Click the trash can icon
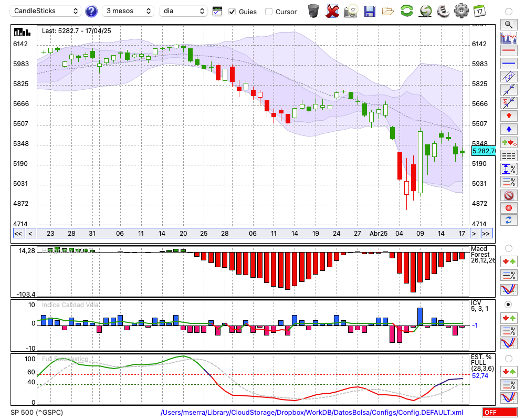This screenshot has width=525, height=420. point(313,11)
